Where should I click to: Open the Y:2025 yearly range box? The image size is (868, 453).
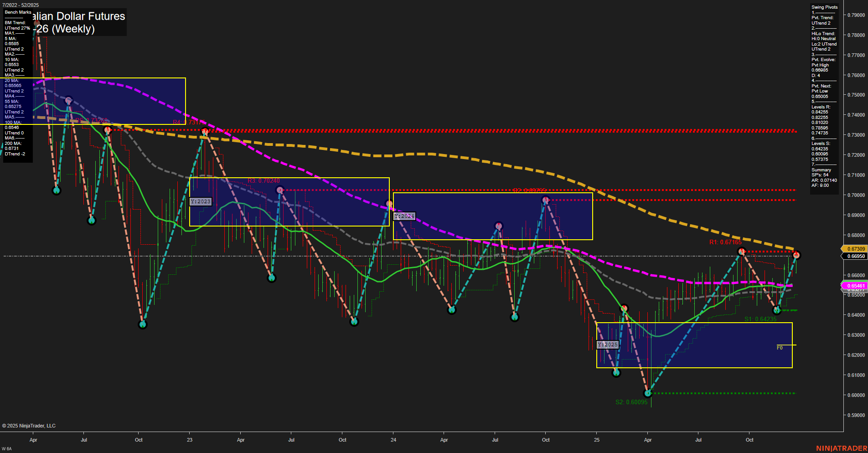tap(608, 345)
